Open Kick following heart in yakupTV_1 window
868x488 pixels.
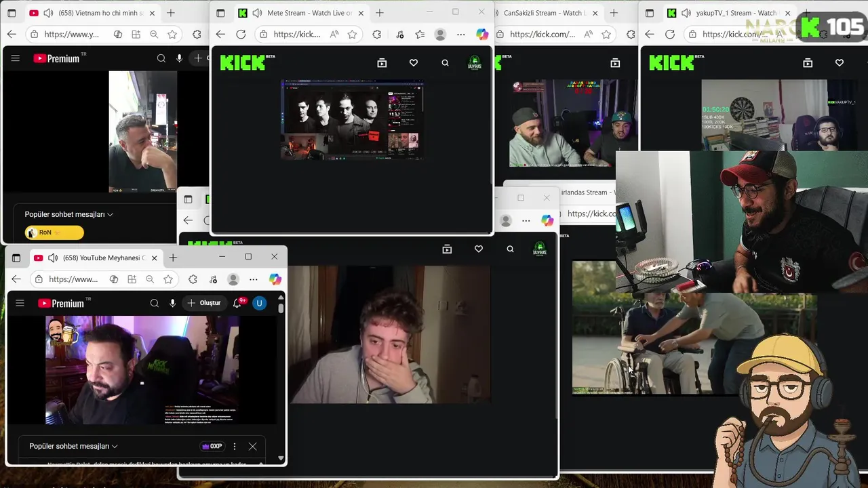coord(840,62)
